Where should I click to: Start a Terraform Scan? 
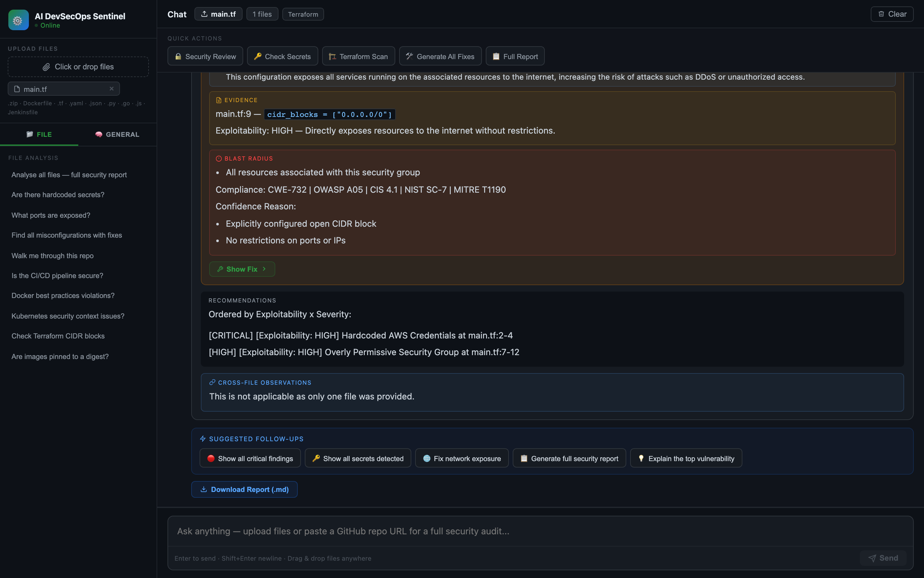(358, 57)
